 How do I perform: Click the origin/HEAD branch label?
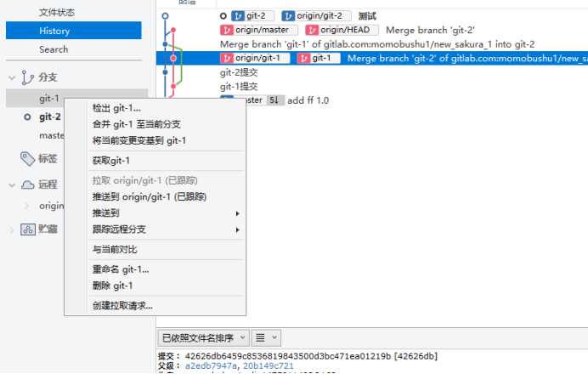pyautogui.click(x=342, y=30)
